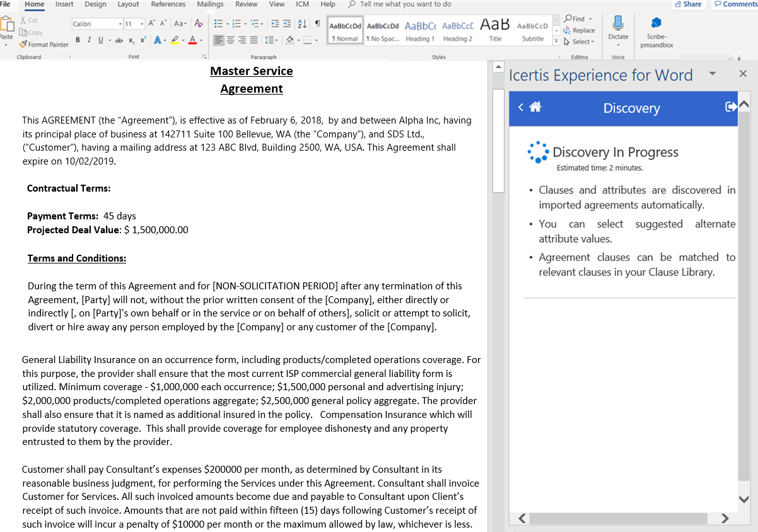Click the Share button
Viewport: 758px width, 532px height.
[x=687, y=4]
